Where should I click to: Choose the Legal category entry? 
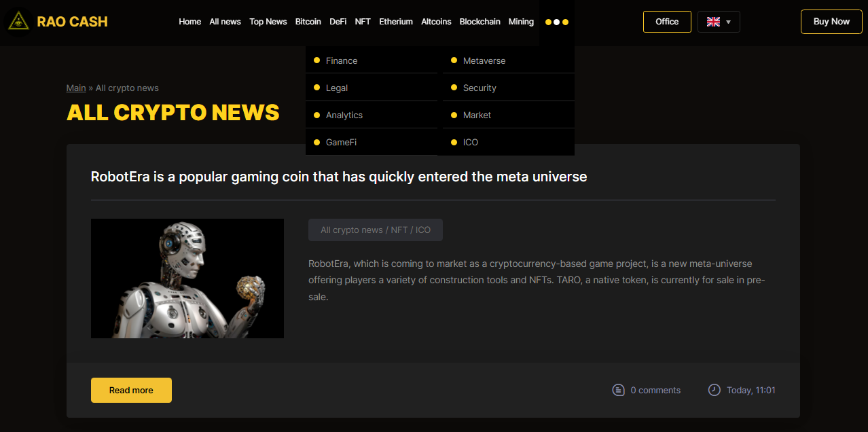[336, 88]
